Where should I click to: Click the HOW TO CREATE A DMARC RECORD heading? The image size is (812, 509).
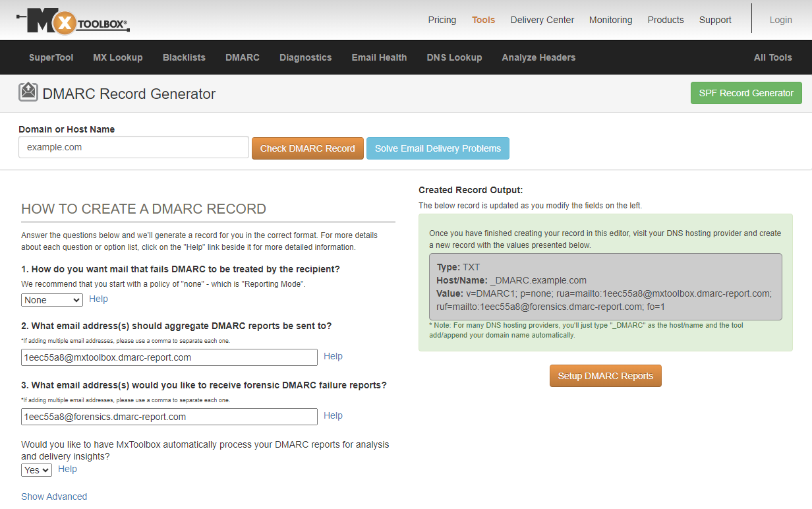pyautogui.click(x=144, y=209)
